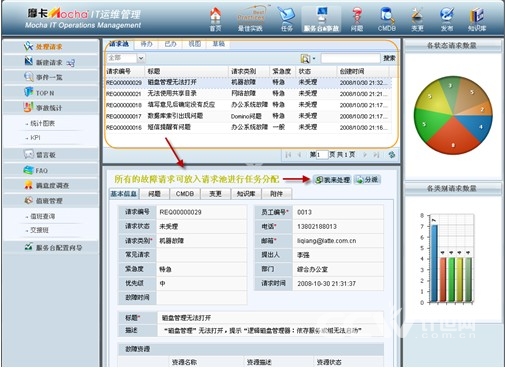
Task: Expand the 全部 filter dropdown
Action: click(x=141, y=58)
